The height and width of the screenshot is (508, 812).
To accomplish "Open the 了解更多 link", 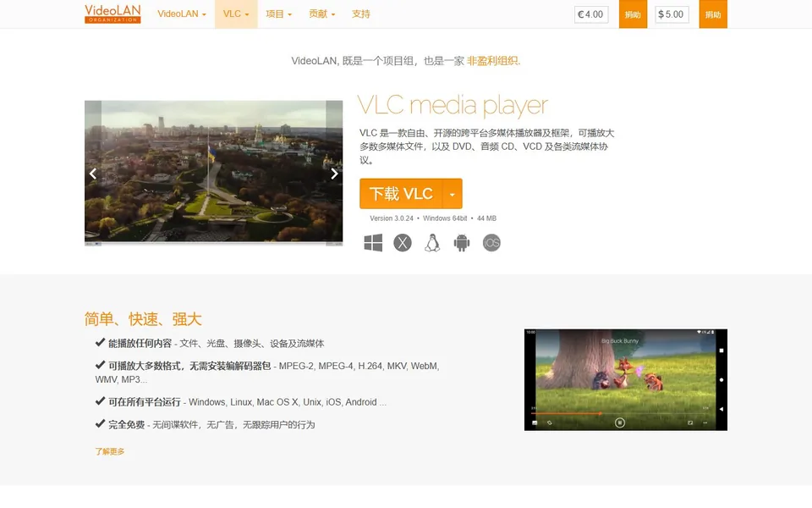I will click(110, 451).
